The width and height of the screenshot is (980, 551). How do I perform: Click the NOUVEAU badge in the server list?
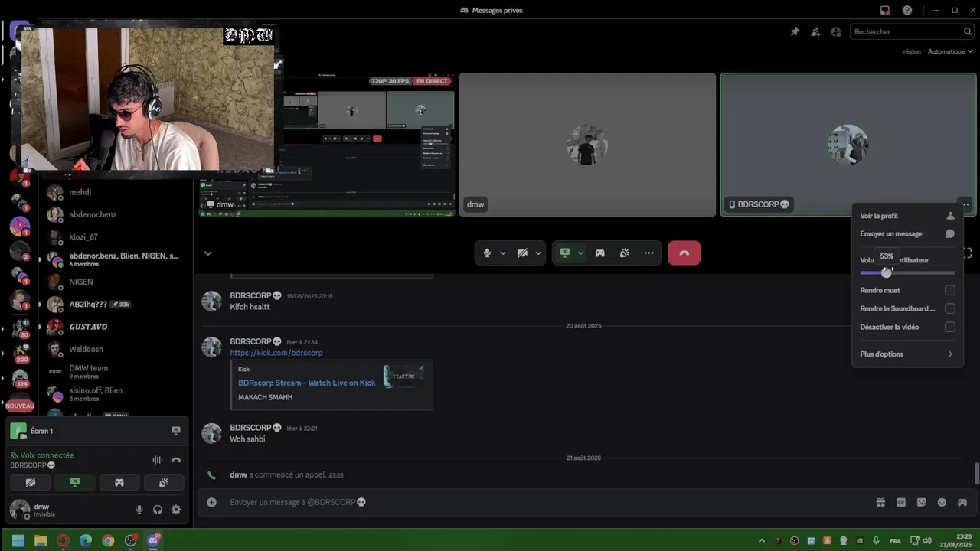click(20, 406)
